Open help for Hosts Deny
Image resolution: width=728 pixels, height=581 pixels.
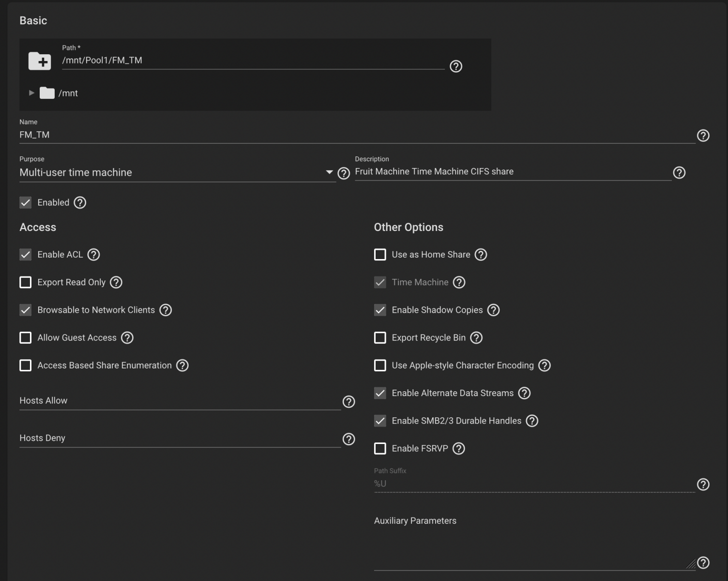click(x=349, y=439)
